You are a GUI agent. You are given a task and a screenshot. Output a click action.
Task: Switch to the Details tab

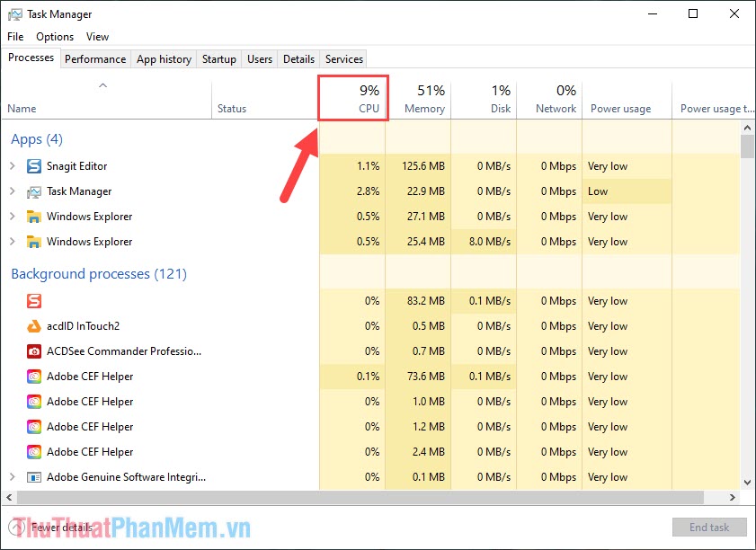tap(299, 59)
